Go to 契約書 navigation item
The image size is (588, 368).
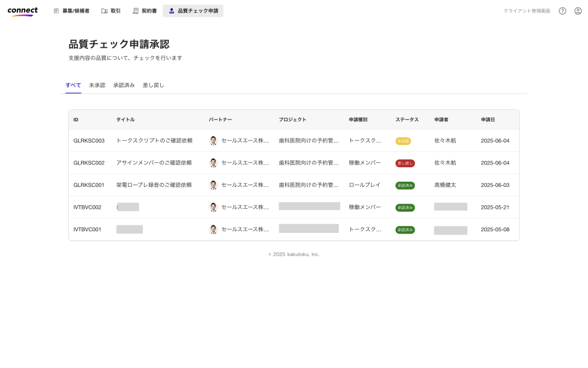coord(145,11)
